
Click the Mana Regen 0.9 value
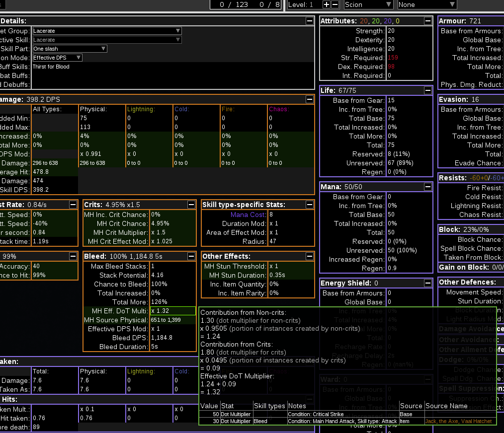[x=392, y=268]
